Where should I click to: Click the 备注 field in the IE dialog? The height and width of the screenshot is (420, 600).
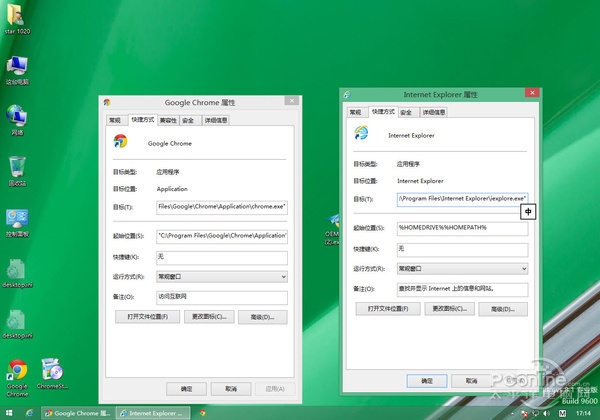tap(463, 290)
